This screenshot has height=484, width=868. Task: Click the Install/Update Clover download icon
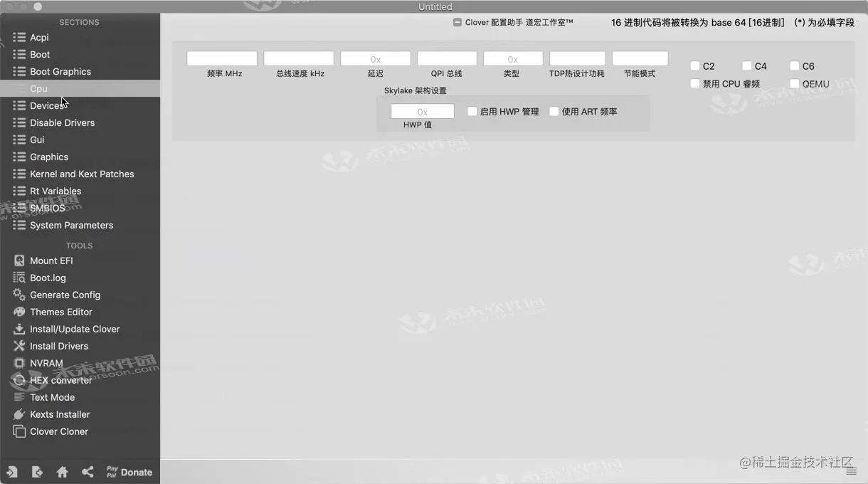click(19, 329)
